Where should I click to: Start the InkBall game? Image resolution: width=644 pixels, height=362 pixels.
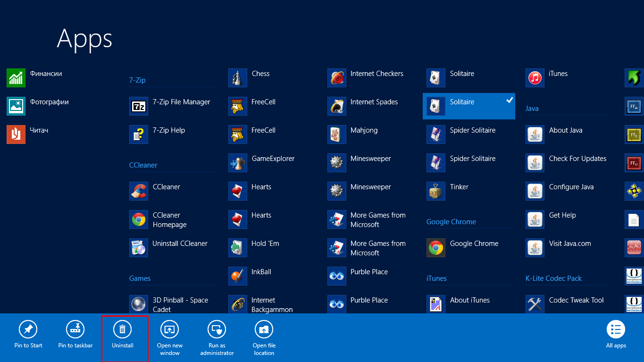point(250,276)
